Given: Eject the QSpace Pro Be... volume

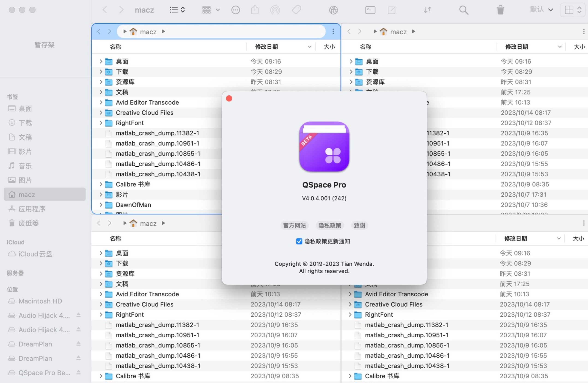Looking at the screenshot, I should (78, 372).
